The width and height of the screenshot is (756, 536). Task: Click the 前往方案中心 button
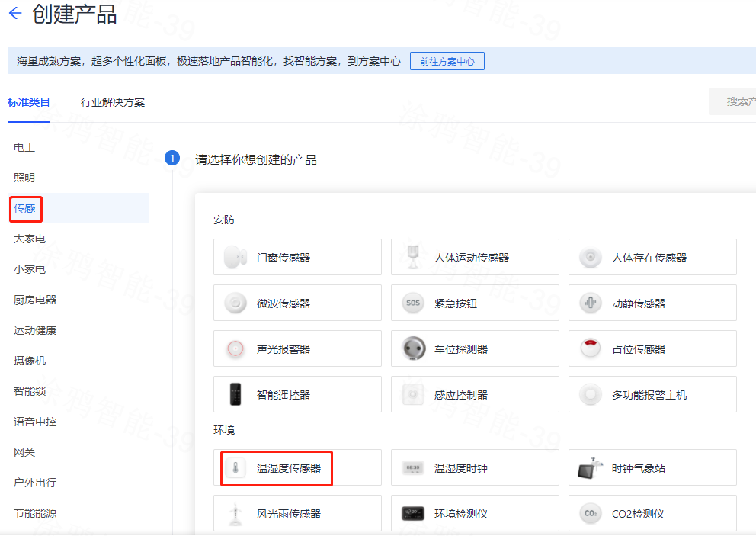447,61
